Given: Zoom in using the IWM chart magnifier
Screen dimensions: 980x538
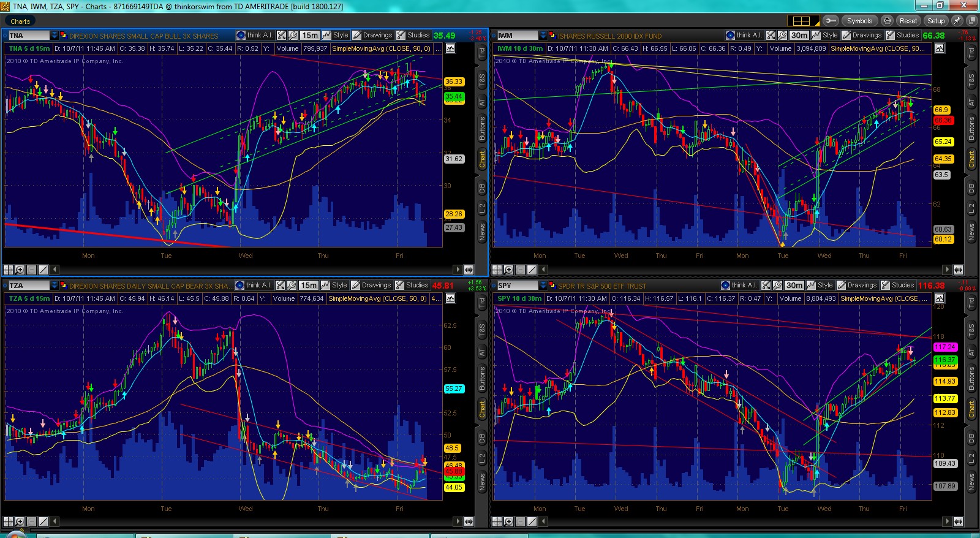Looking at the screenshot, I should (x=508, y=270).
